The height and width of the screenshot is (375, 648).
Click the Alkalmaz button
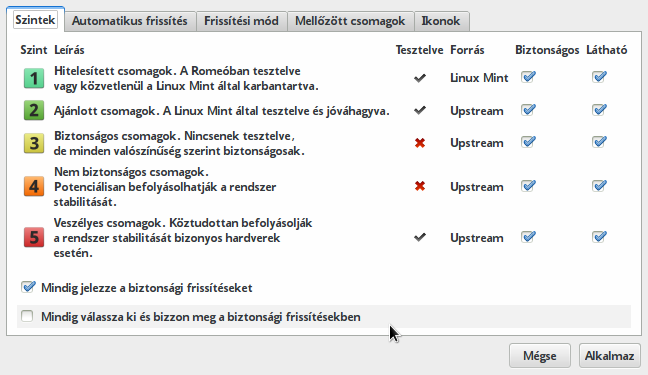tap(610, 356)
